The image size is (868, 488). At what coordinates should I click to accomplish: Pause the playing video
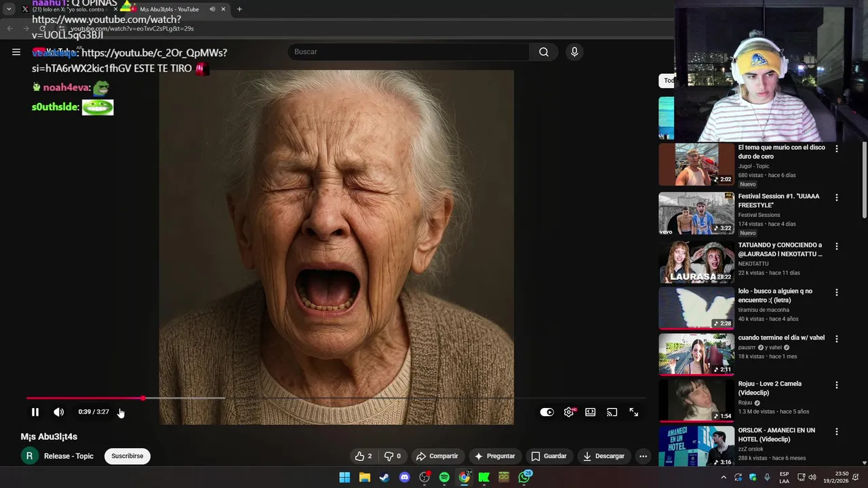click(35, 412)
